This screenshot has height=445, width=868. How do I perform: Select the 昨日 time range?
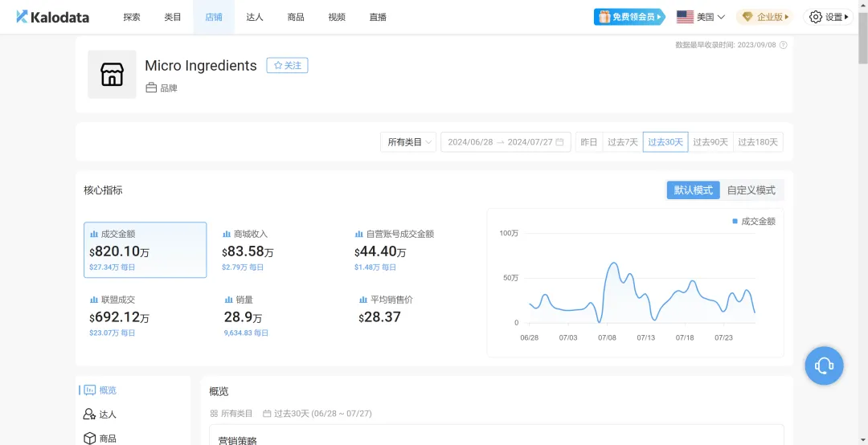pyautogui.click(x=588, y=142)
